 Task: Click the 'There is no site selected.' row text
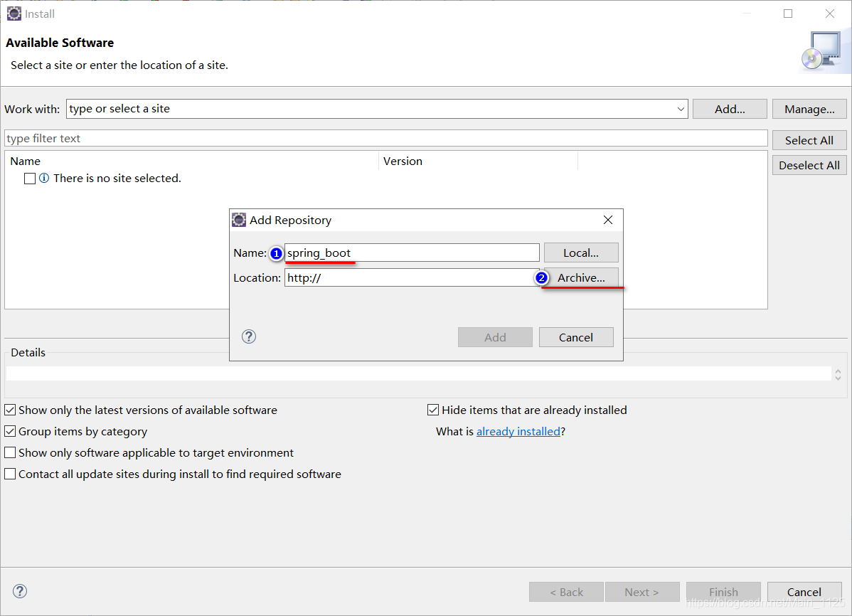click(117, 178)
